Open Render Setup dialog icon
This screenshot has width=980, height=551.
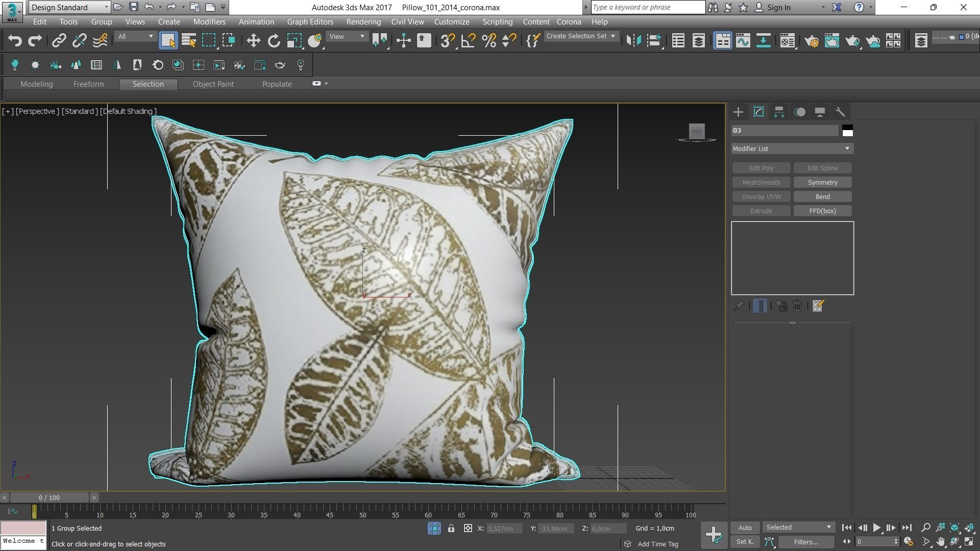[812, 41]
